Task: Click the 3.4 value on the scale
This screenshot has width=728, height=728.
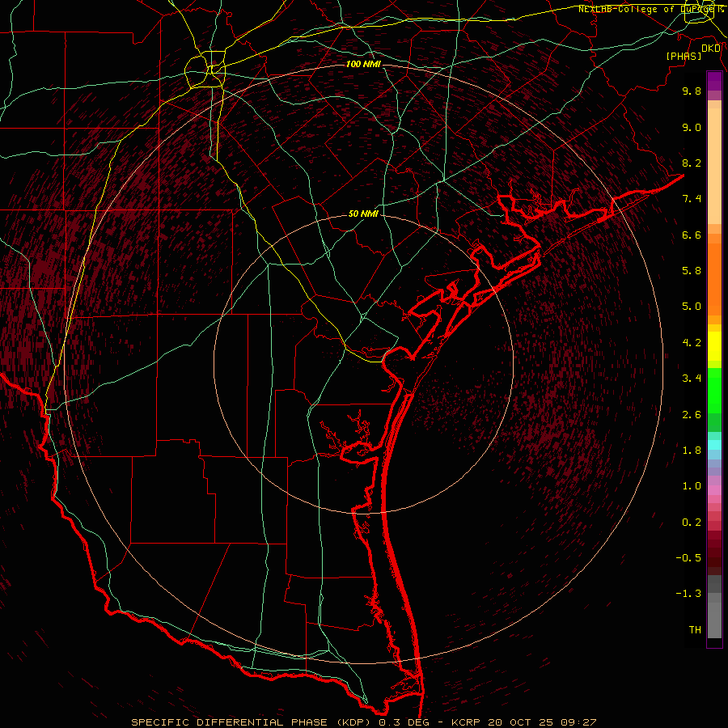Action: pyautogui.click(x=692, y=379)
